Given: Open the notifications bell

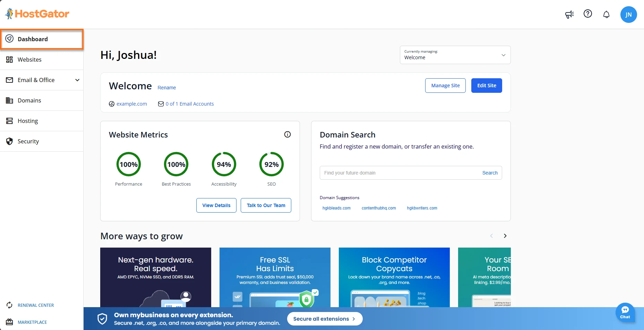Looking at the screenshot, I should pos(606,15).
